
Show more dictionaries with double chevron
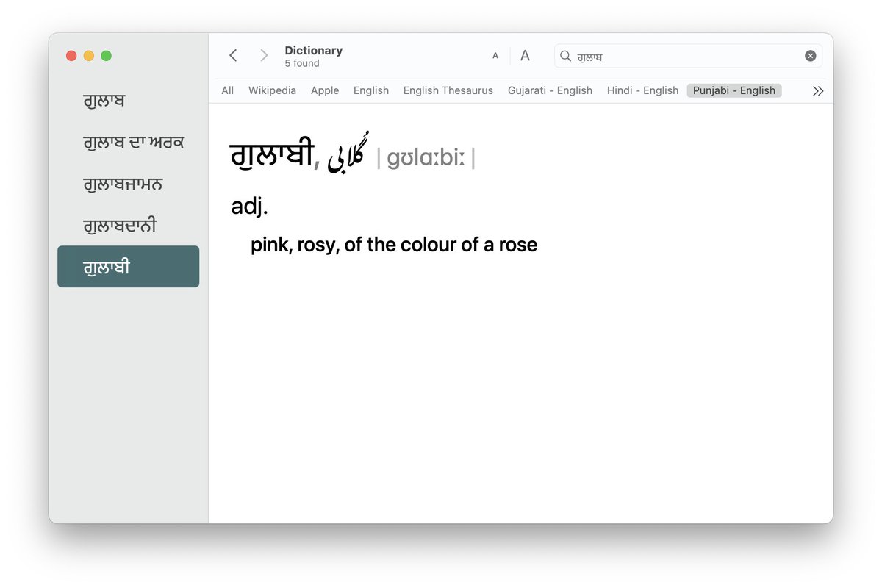click(x=818, y=91)
